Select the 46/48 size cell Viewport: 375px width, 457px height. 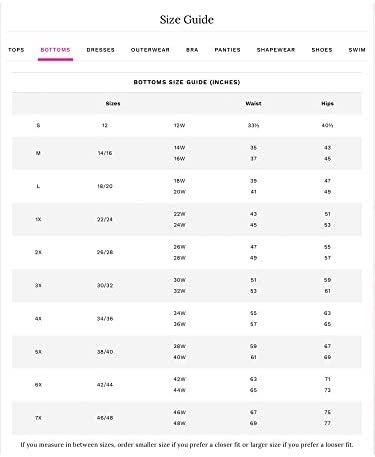[x=105, y=418]
